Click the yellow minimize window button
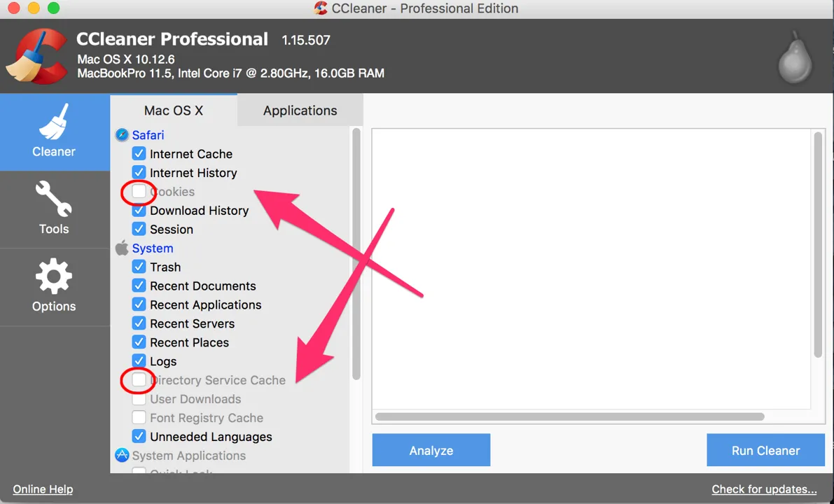834x504 pixels. click(34, 8)
